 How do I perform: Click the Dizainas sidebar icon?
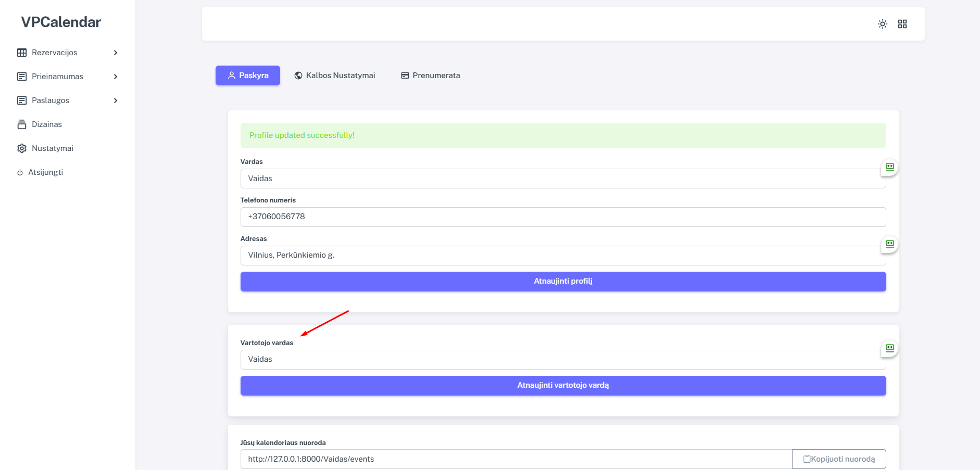click(x=22, y=124)
